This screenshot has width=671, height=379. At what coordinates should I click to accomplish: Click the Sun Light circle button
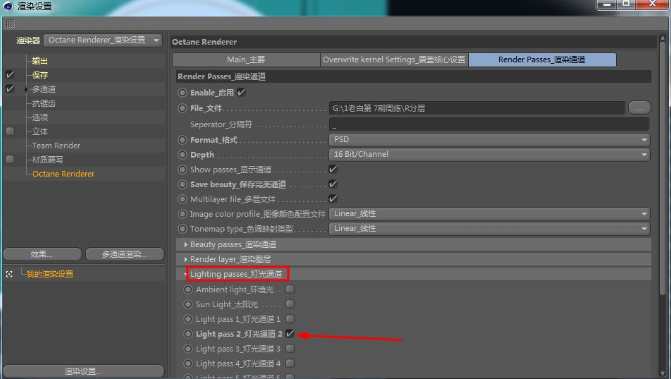pyautogui.click(x=188, y=304)
